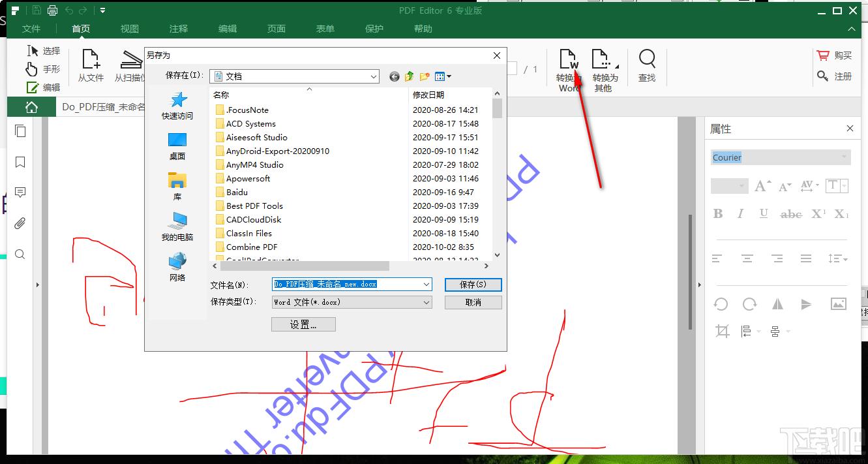Click the 注册 (Register) key icon
Screen dimensions: 868x464
click(823, 76)
